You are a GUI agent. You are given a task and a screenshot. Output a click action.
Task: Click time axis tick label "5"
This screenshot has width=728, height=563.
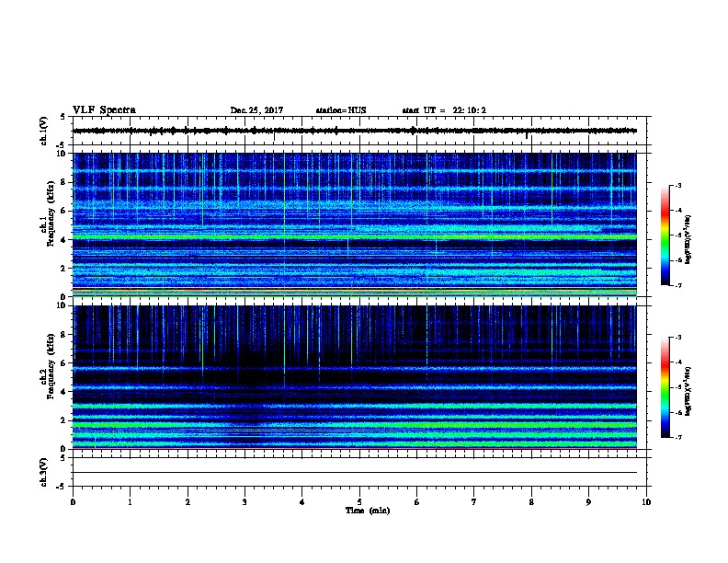click(359, 502)
